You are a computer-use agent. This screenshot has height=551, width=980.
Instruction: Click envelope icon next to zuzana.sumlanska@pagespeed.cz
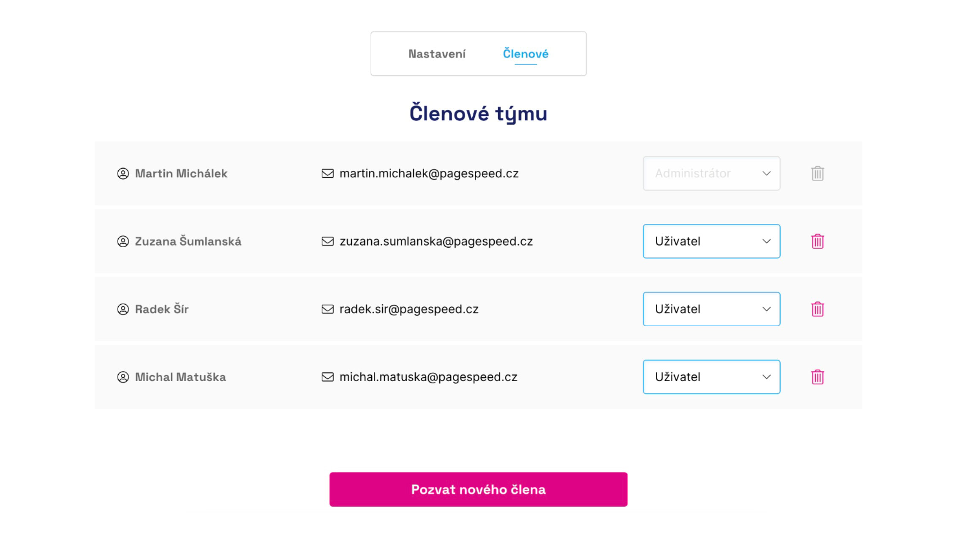pyautogui.click(x=327, y=241)
